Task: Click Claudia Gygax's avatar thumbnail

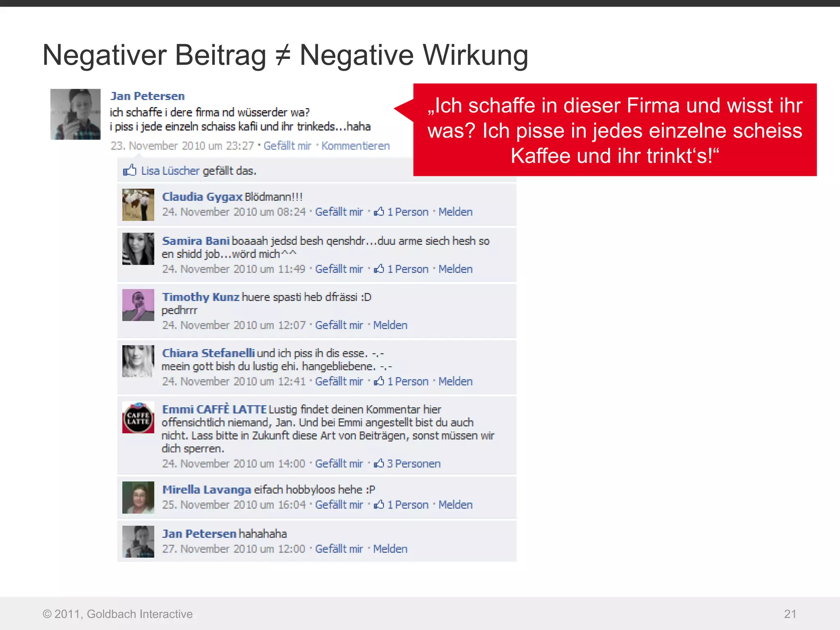Action: coord(138,205)
